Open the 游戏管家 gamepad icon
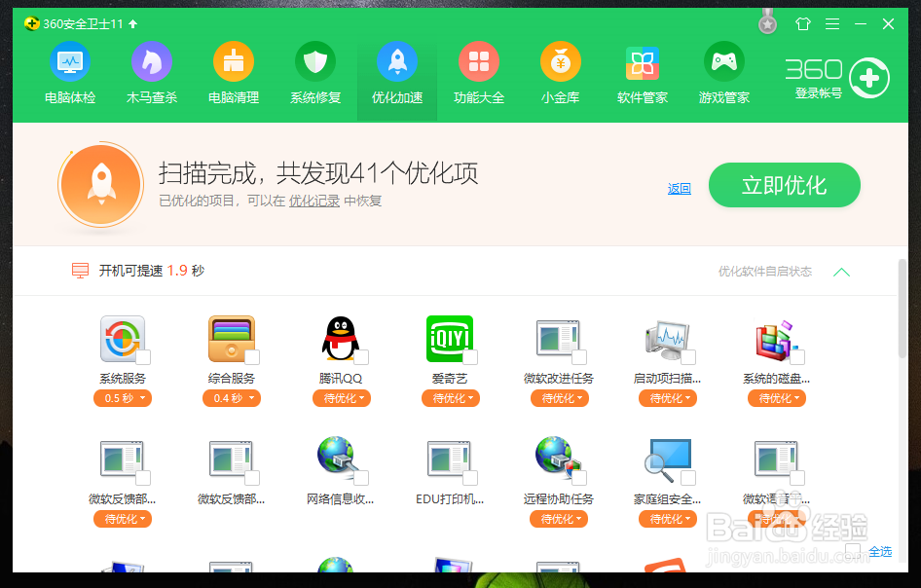The height and width of the screenshot is (588, 921). (723, 61)
